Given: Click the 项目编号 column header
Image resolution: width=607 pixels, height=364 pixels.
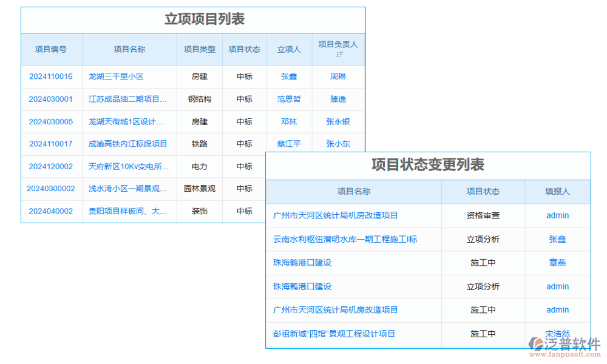Looking at the screenshot, I should point(52,50).
